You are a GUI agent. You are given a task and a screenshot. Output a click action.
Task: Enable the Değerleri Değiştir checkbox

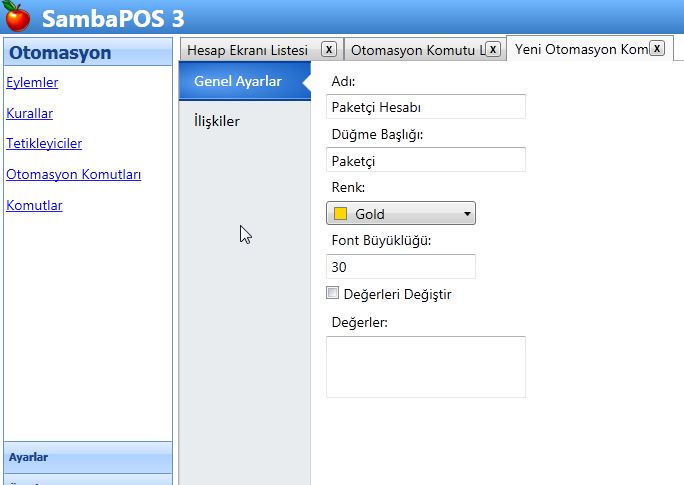(x=333, y=294)
